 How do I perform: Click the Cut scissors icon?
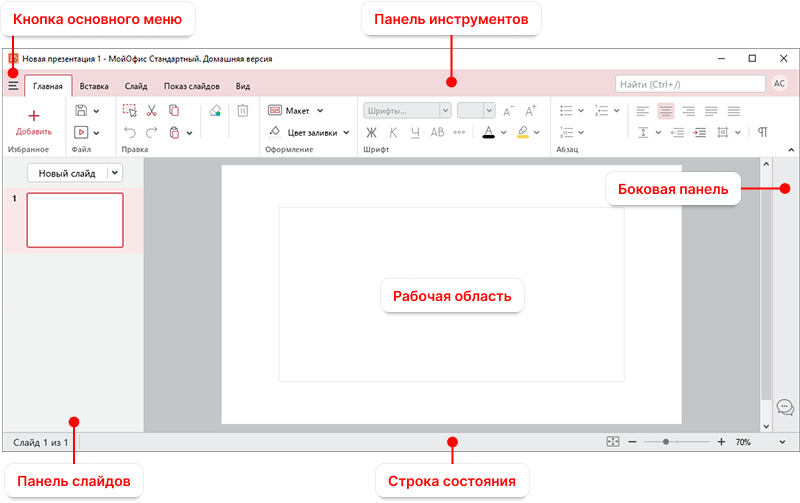pyautogui.click(x=152, y=111)
